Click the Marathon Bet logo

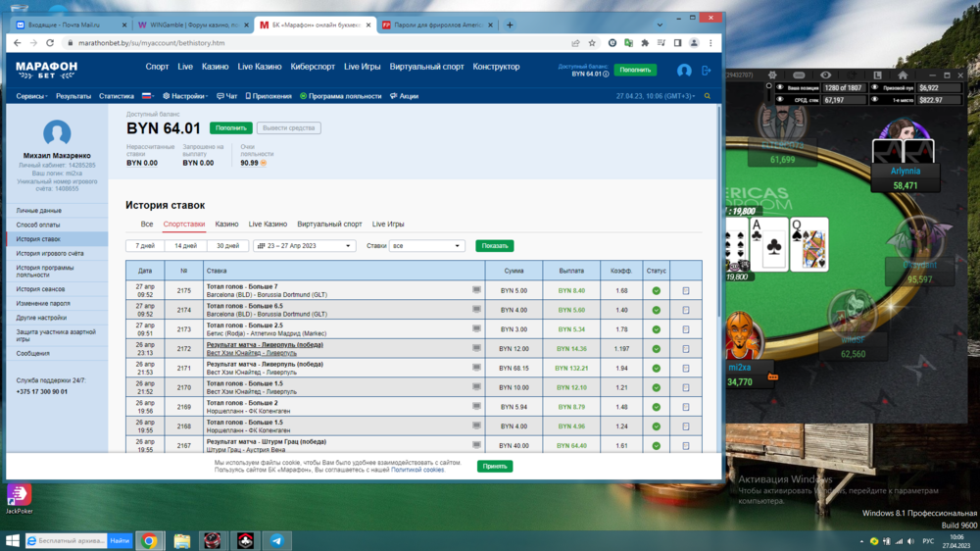pos(46,70)
